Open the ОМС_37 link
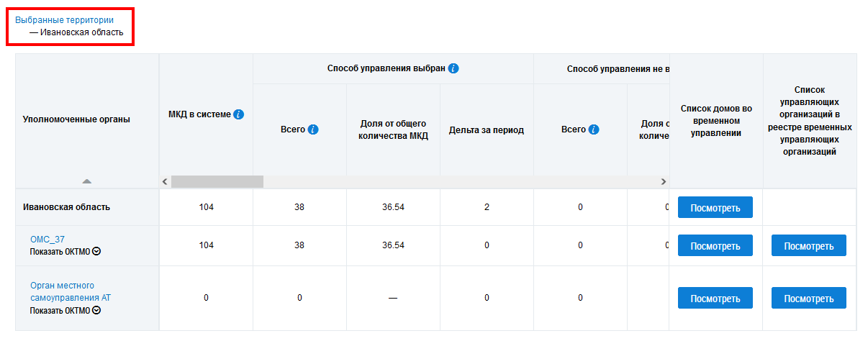 pos(48,239)
